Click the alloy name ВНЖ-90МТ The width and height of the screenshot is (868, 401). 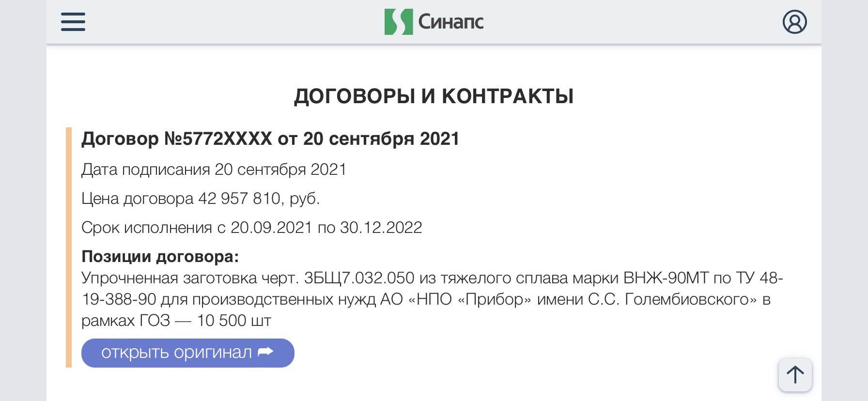(666, 278)
